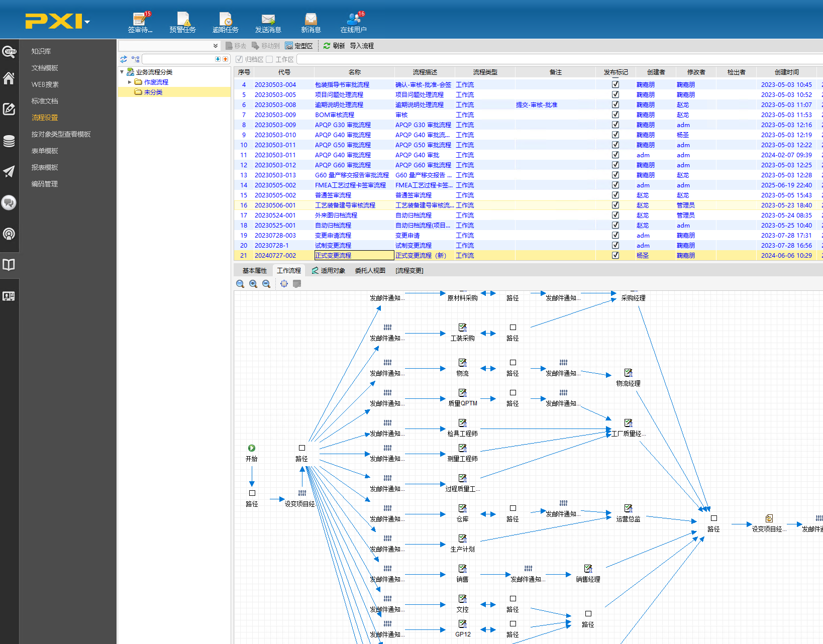Collapse the 业务流程分类 tree root
Viewport: 823px width, 644px height.
pos(122,72)
